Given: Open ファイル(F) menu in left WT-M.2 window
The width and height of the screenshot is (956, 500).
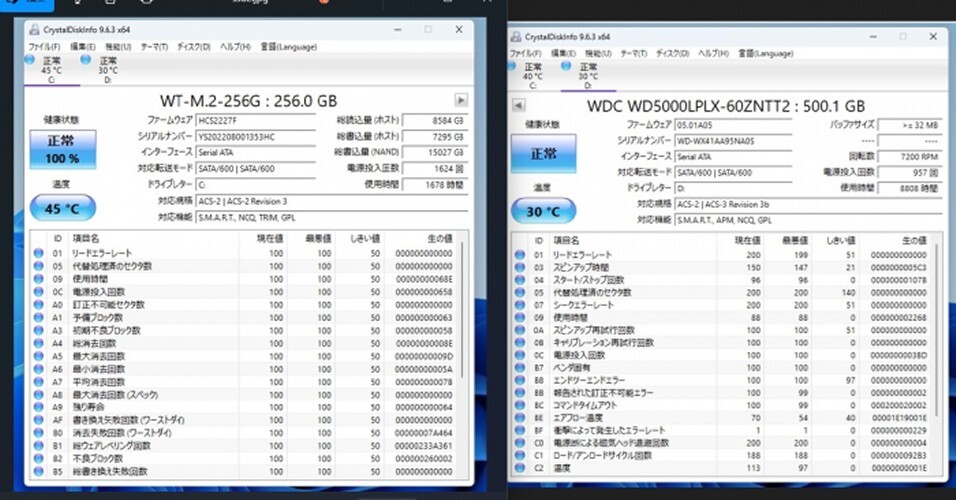Looking at the screenshot, I should (44, 47).
